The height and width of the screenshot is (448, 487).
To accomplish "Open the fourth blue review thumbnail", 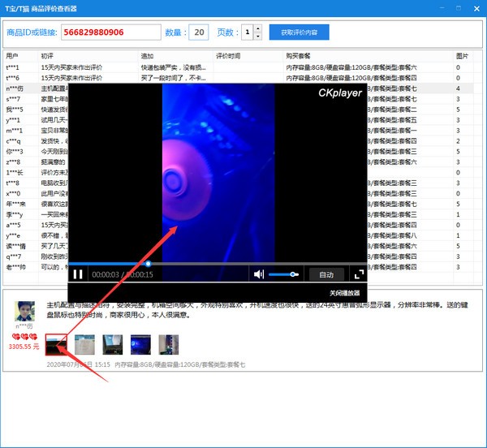I will (x=140, y=344).
